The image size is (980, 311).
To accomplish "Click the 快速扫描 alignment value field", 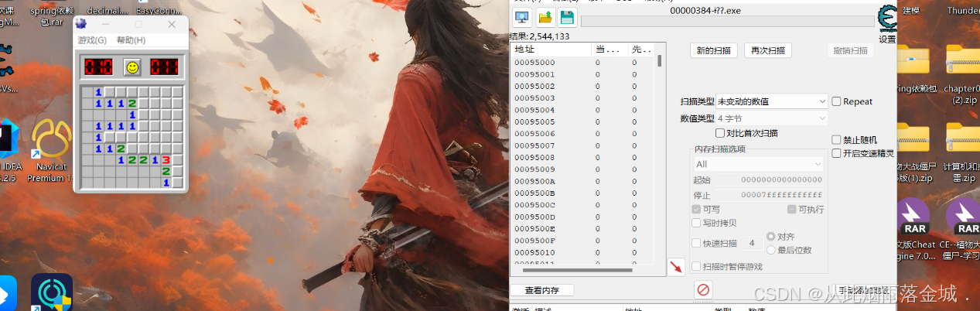I will (x=751, y=243).
